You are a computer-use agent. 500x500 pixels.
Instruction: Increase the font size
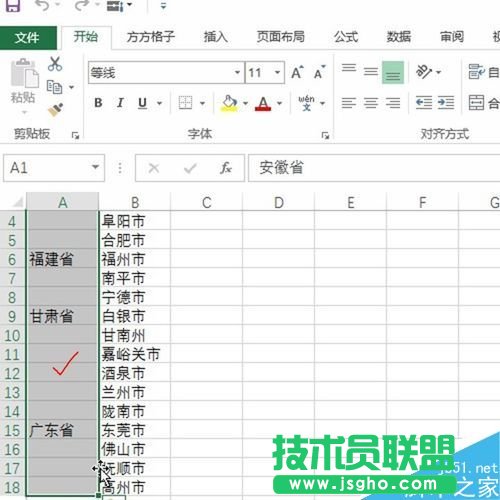pyautogui.click(x=297, y=72)
